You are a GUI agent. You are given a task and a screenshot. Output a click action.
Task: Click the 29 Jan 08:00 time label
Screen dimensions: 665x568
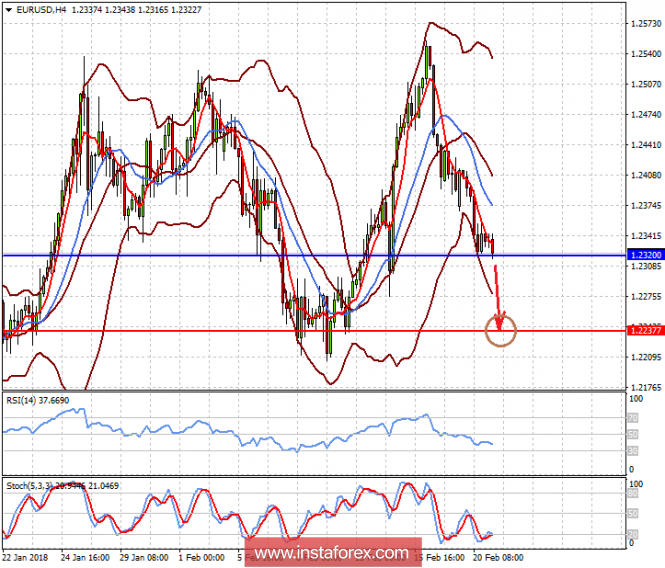pyautogui.click(x=144, y=557)
